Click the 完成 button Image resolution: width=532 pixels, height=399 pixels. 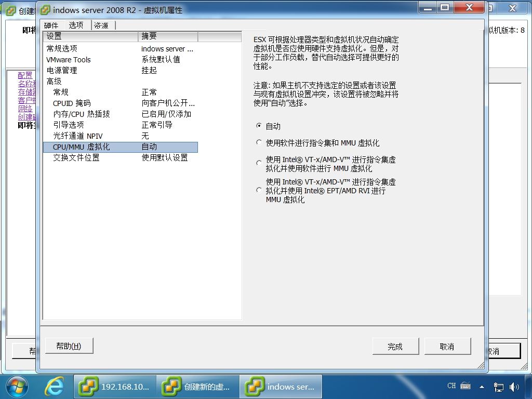coord(395,347)
